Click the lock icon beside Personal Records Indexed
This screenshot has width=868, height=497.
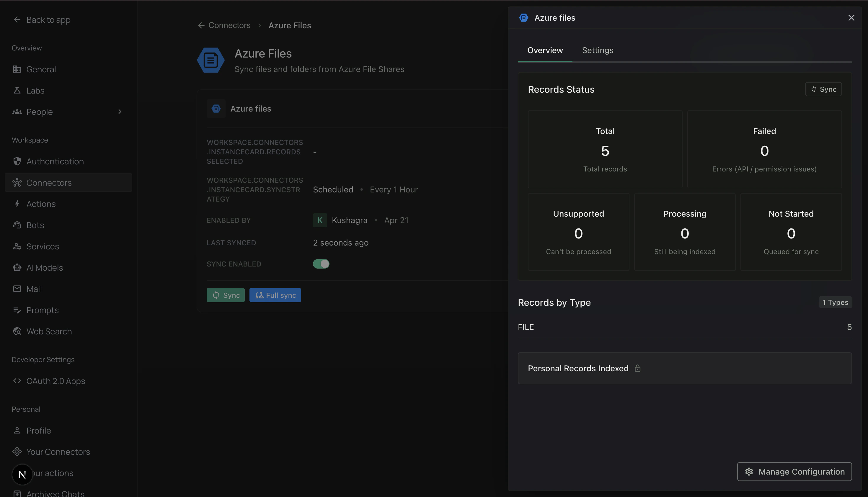pyautogui.click(x=637, y=368)
